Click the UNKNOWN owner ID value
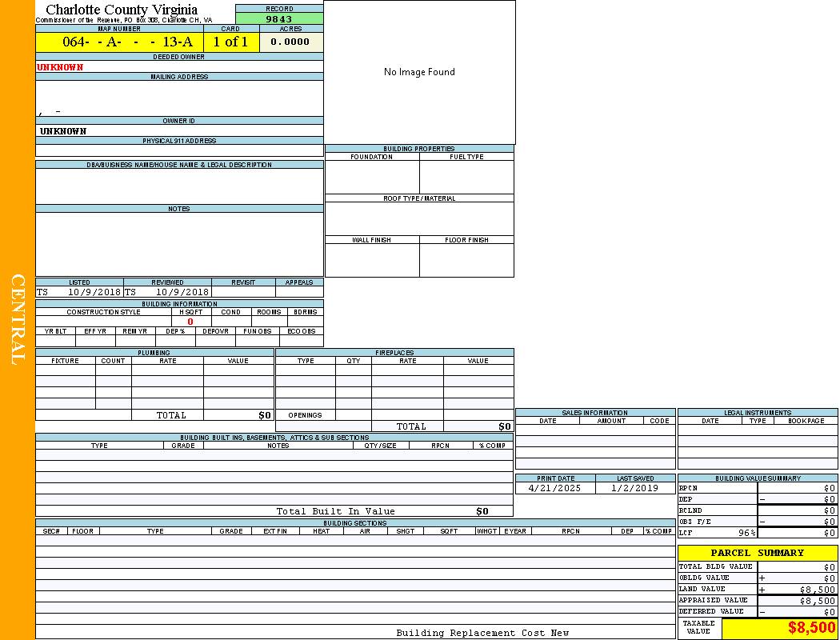840x640 pixels. pyautogui.click(x=63, y=131)
